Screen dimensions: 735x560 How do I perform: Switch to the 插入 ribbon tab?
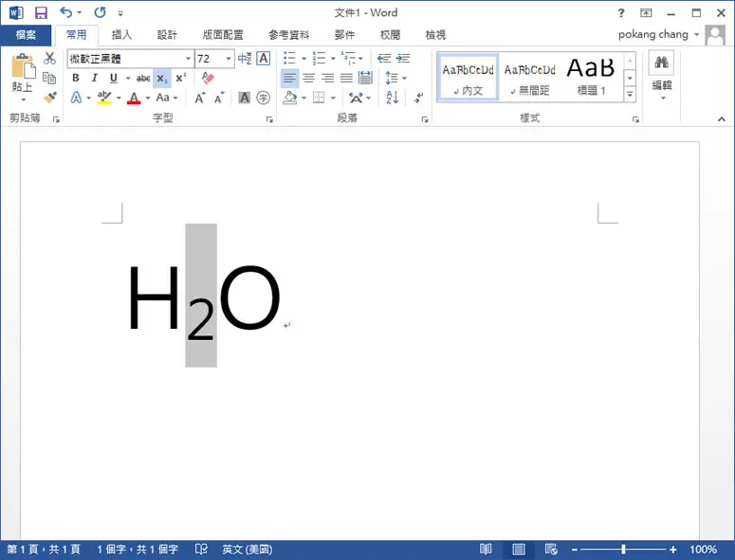(x=122, y=35)
